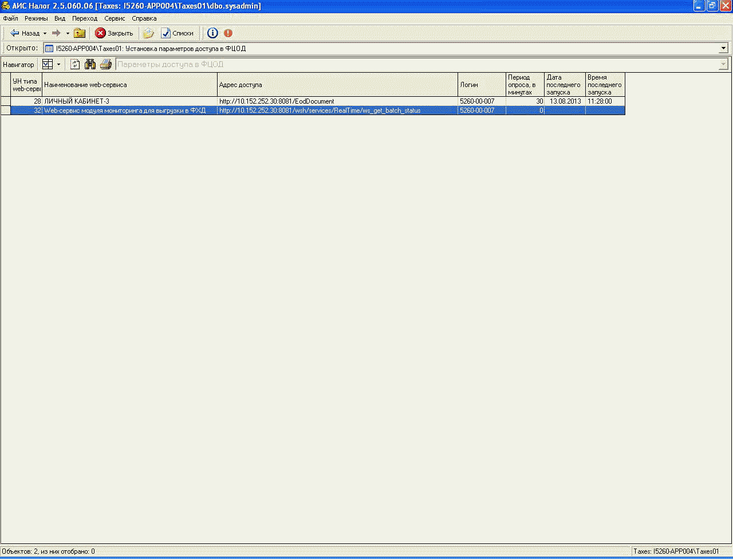
Task: Click the open folder icon
Action: pos(148,33)
